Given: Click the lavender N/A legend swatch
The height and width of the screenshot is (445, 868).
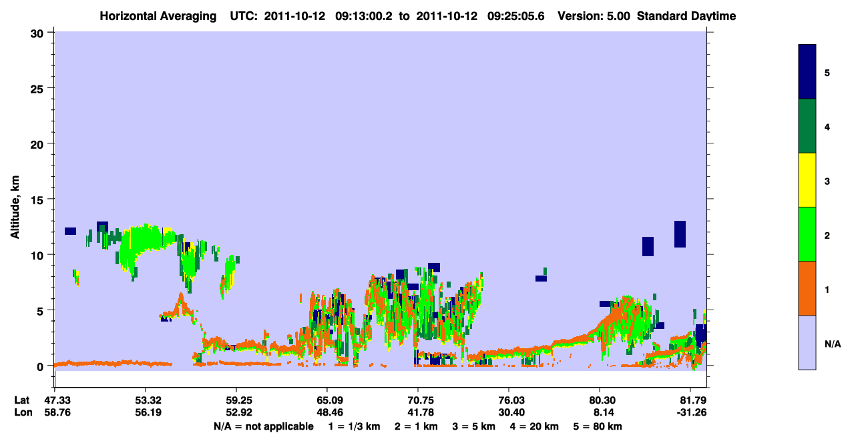Looking at the screenshot, I should click(807, 342).
